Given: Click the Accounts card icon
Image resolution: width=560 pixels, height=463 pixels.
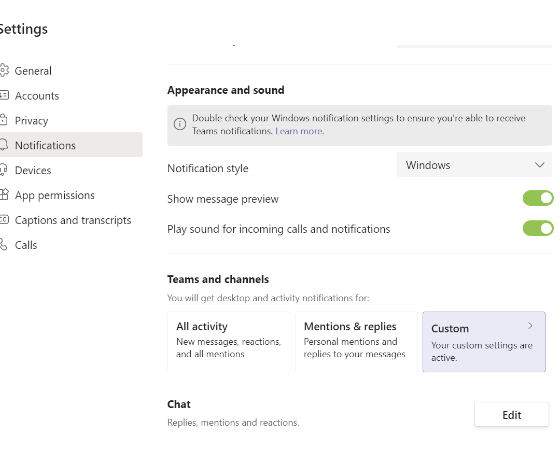Looking at the screenshot, I should point(4,95).
